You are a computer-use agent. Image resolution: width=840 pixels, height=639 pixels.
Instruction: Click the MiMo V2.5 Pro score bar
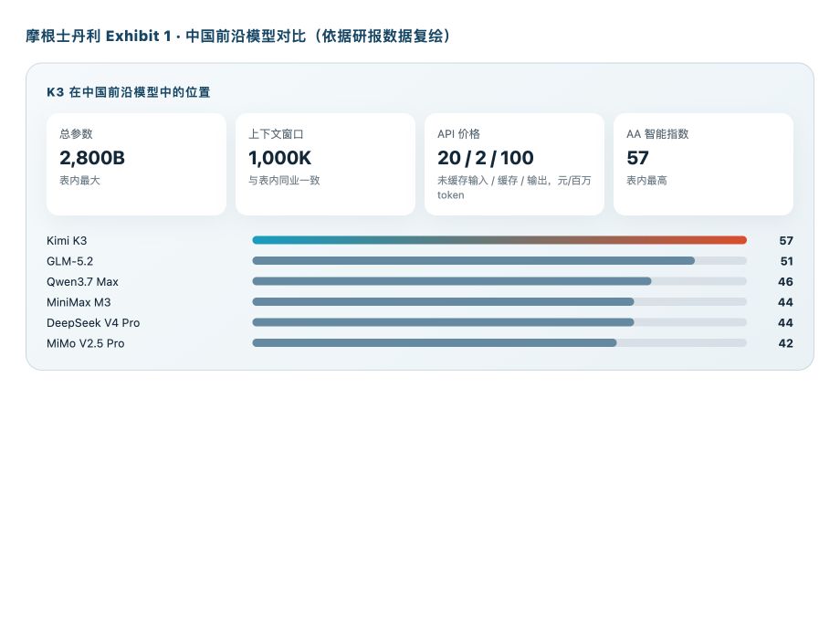(435, 343)
